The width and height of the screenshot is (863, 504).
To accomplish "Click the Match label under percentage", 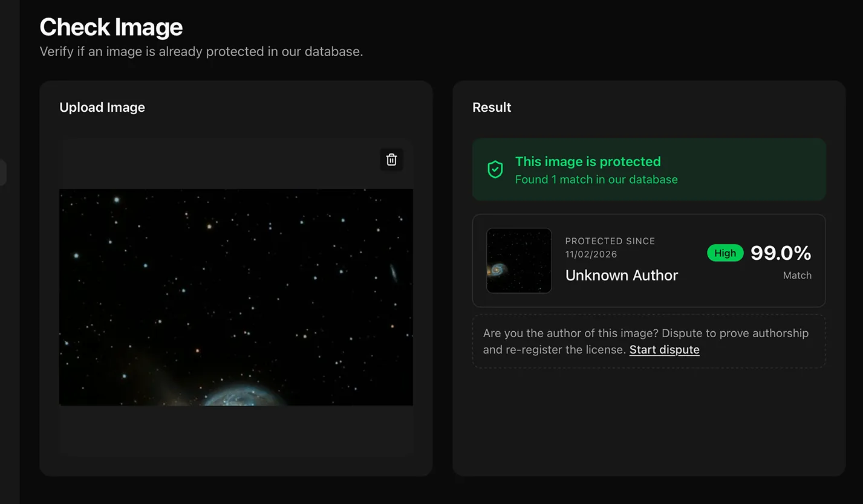I will click(797, 276).
